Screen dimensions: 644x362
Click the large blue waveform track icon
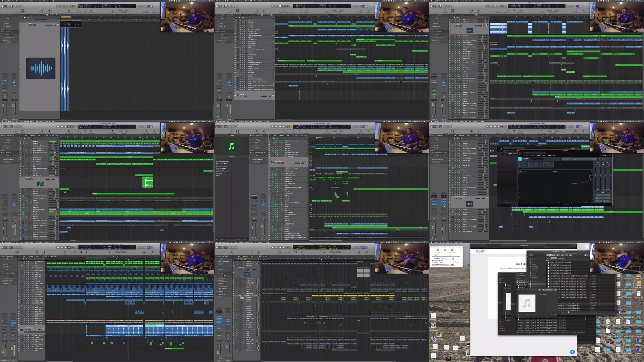(40, 68)
